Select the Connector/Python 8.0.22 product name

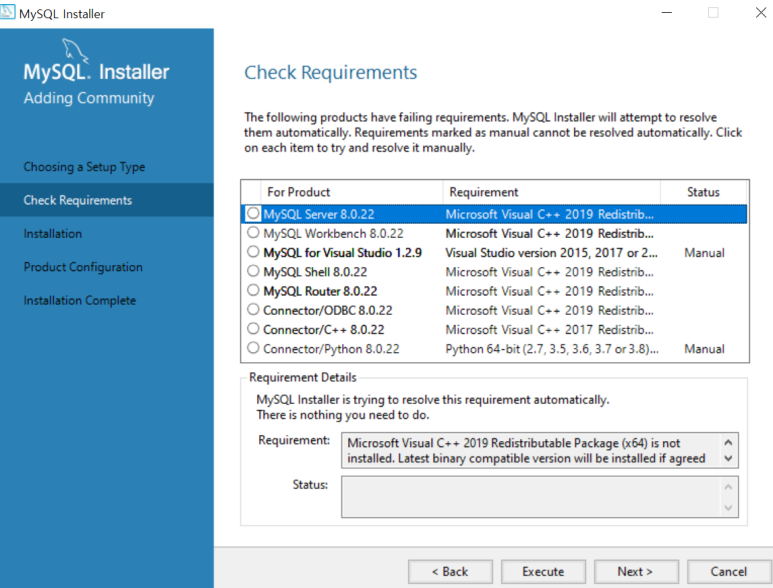[x=331, y=349]
